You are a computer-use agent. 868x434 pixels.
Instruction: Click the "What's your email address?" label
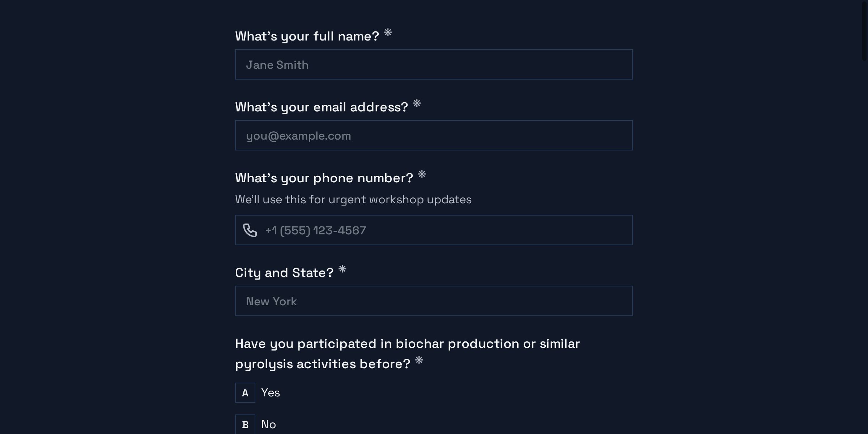(x=321, y=107)
